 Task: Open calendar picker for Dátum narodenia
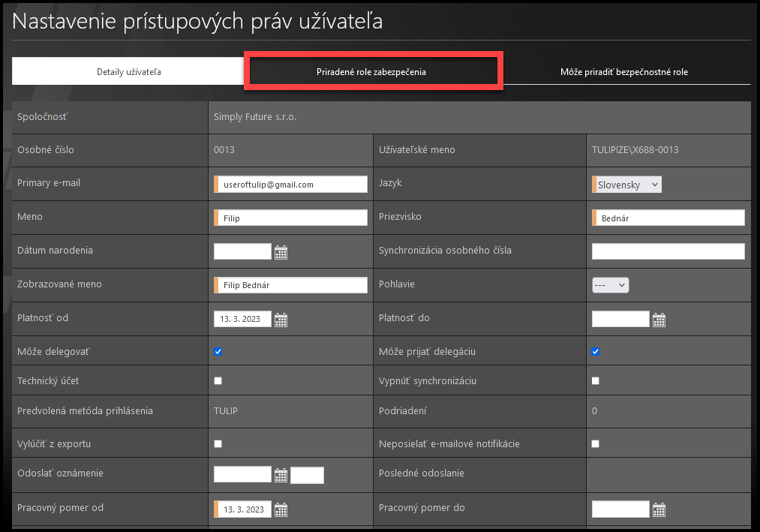[281, 252]
